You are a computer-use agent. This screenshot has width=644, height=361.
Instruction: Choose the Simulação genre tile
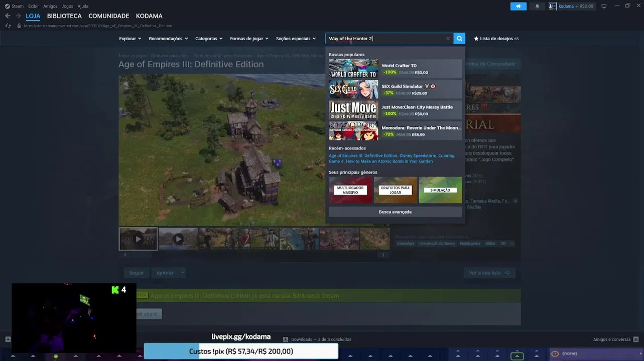pos(440,190)
